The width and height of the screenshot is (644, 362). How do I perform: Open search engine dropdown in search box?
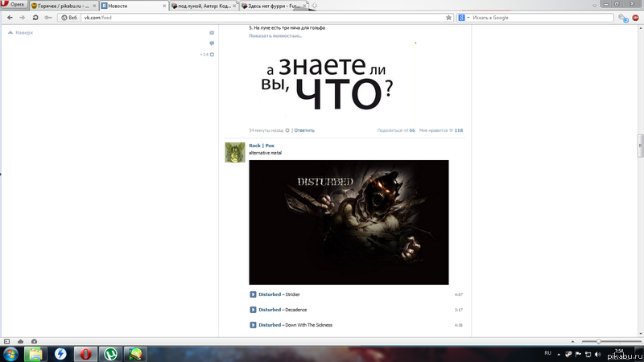pyautogui.click(x=464, y=17)
